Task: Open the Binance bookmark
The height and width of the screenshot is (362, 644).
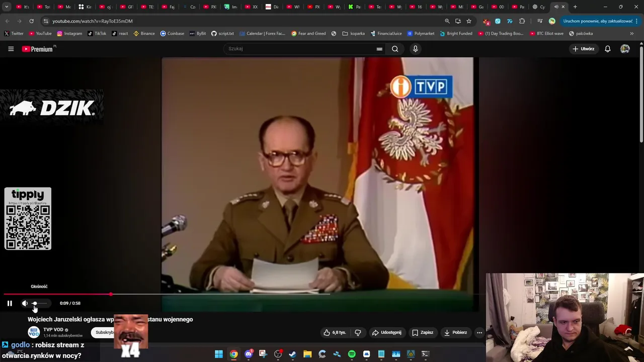Action: 144,34
